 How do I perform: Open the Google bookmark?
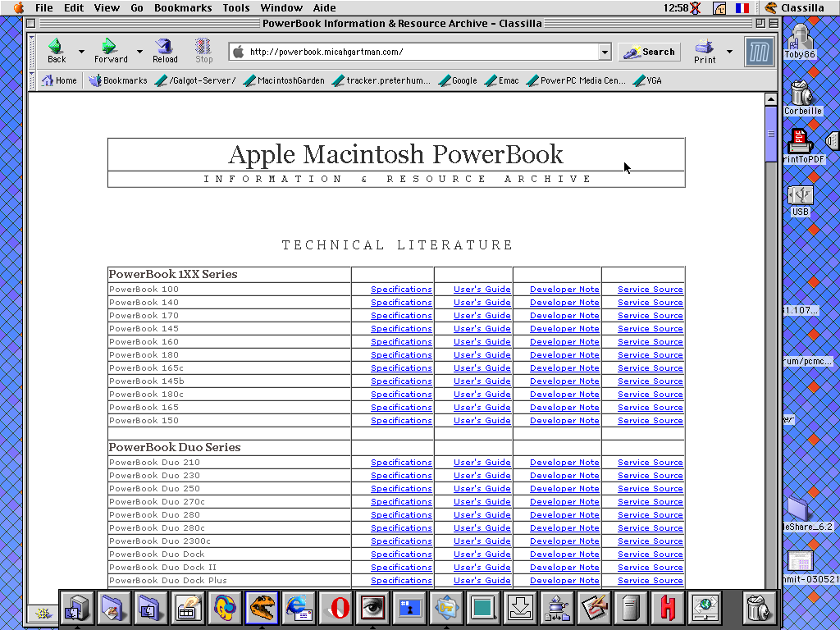point(458,80)
